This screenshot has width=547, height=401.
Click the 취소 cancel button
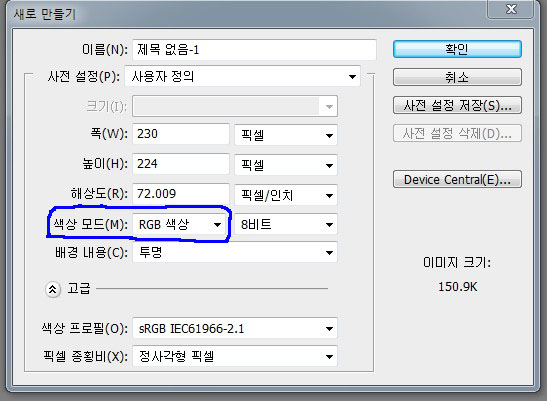coord(457,77)
